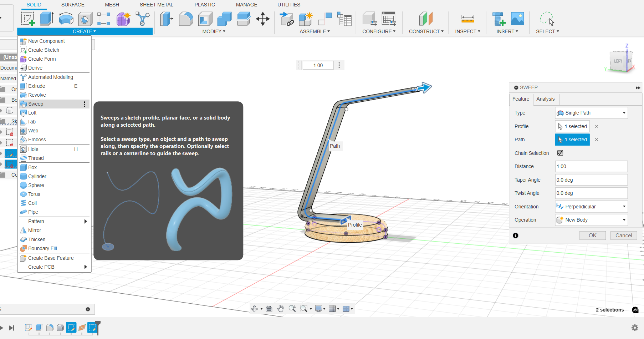Click the Measure icon above Inspect

(467, 19)
